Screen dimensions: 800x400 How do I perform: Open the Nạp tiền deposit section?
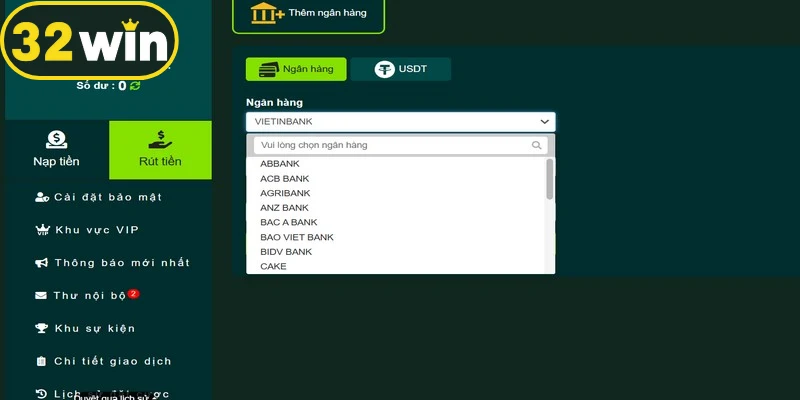56,149
